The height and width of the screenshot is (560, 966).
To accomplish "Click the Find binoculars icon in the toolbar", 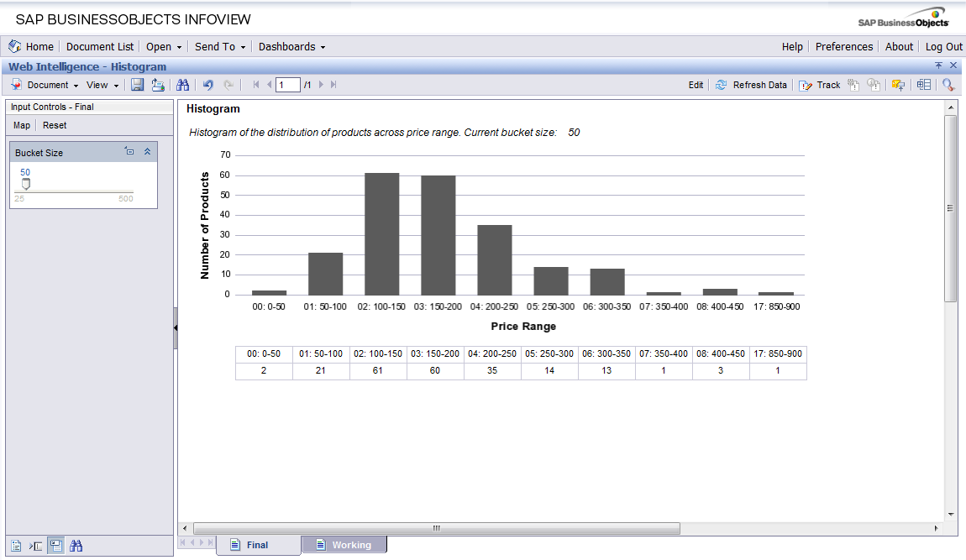I will pyautogui.click(x=182, y=84).
